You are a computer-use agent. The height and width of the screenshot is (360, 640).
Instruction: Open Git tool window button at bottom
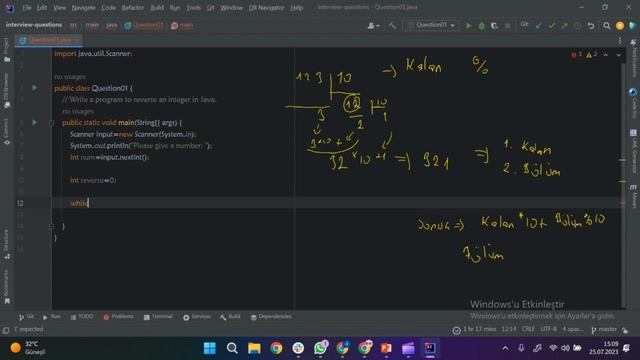pyautogui.click(x=26, y=317)
